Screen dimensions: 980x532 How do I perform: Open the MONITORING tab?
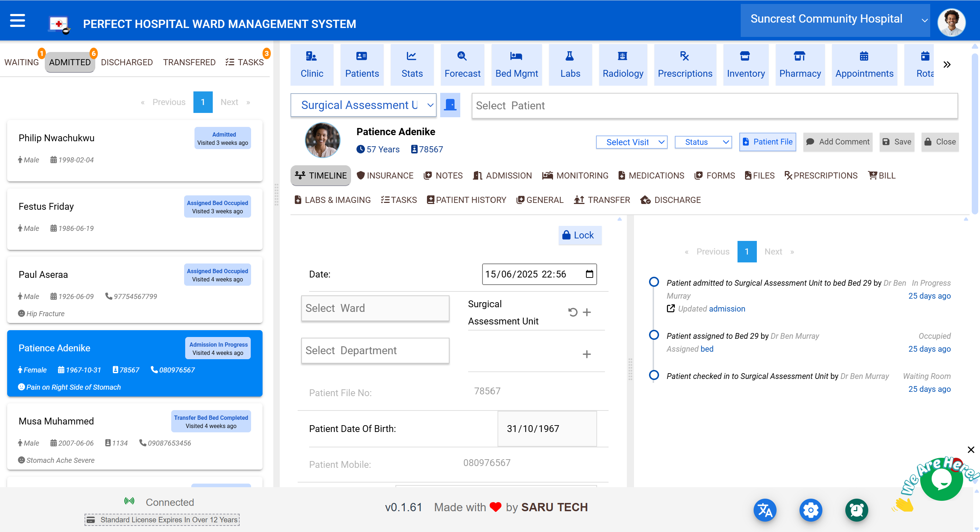(575, 176)
